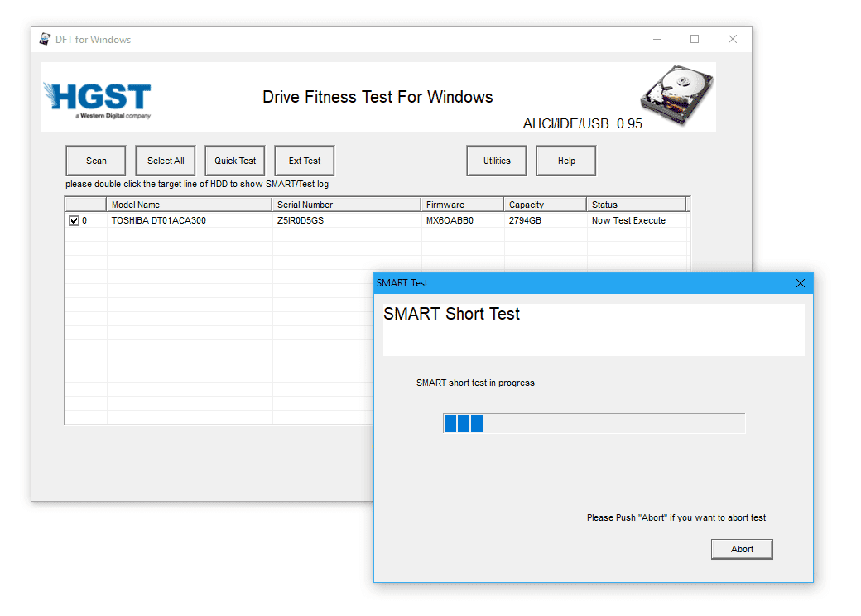Click the HGST logo in the banner
This screenshot has width=861, height=616.
pyautogui.click(x=97, y=100)
